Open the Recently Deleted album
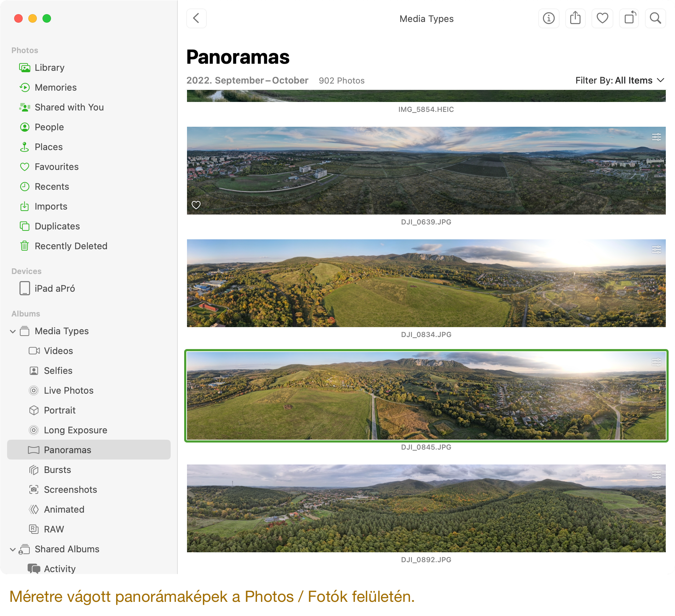 click(70, 246)
